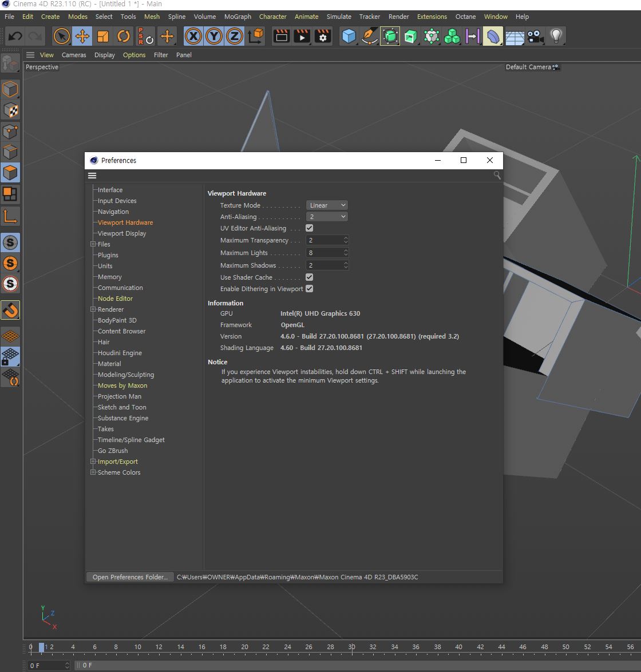
Task: Toggle Z axis lock
Action: coord(235,36)
